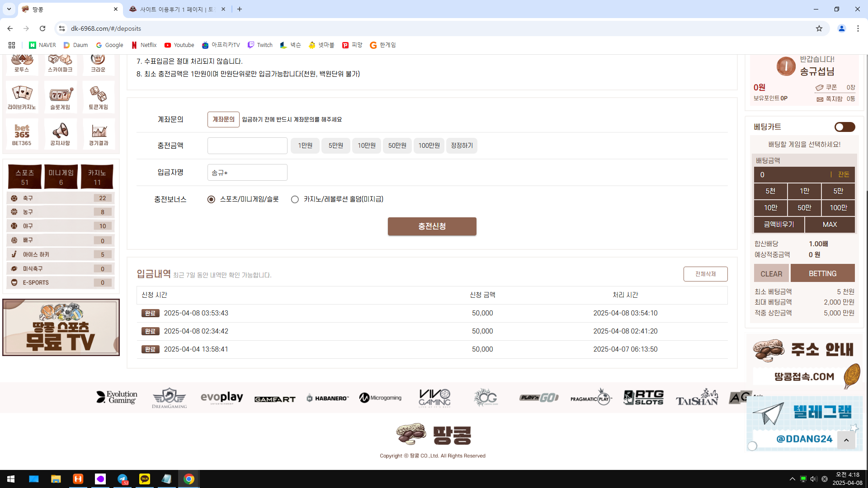Click the Evolution Gaming logo

coord(117,398)
